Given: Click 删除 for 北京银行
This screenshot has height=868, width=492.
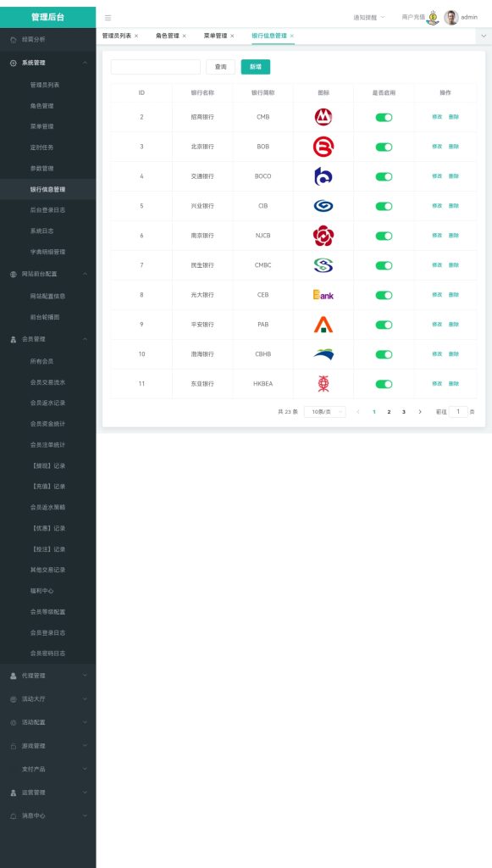Looking at the screenshot, I should coord(453,147).
